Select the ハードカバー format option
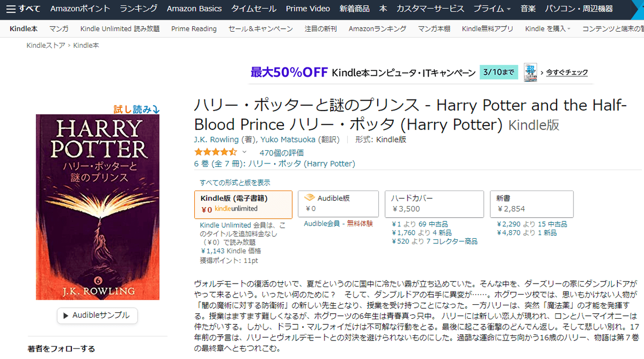 click(434, 204)
